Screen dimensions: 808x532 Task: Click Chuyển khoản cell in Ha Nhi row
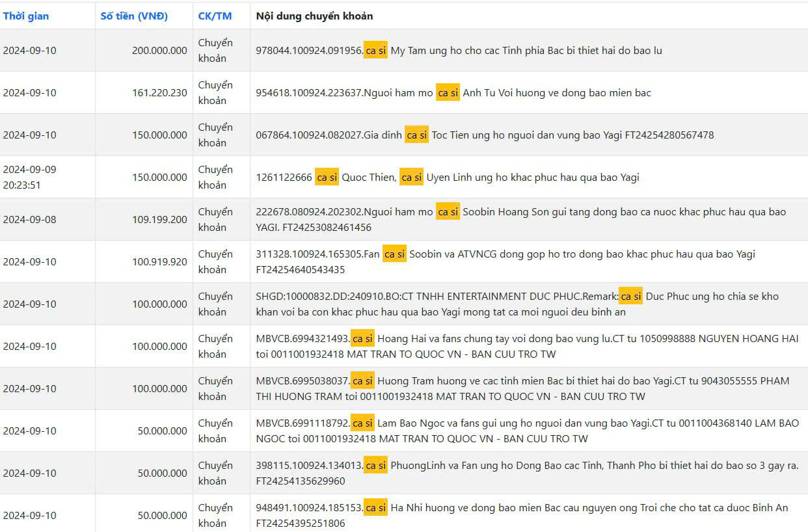coord(215,515)
